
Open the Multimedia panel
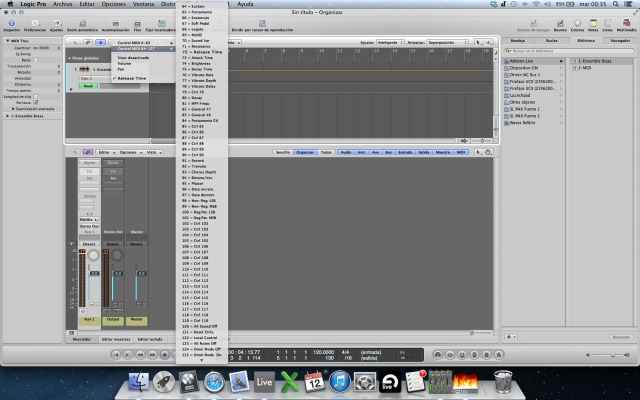click(626, 24)
